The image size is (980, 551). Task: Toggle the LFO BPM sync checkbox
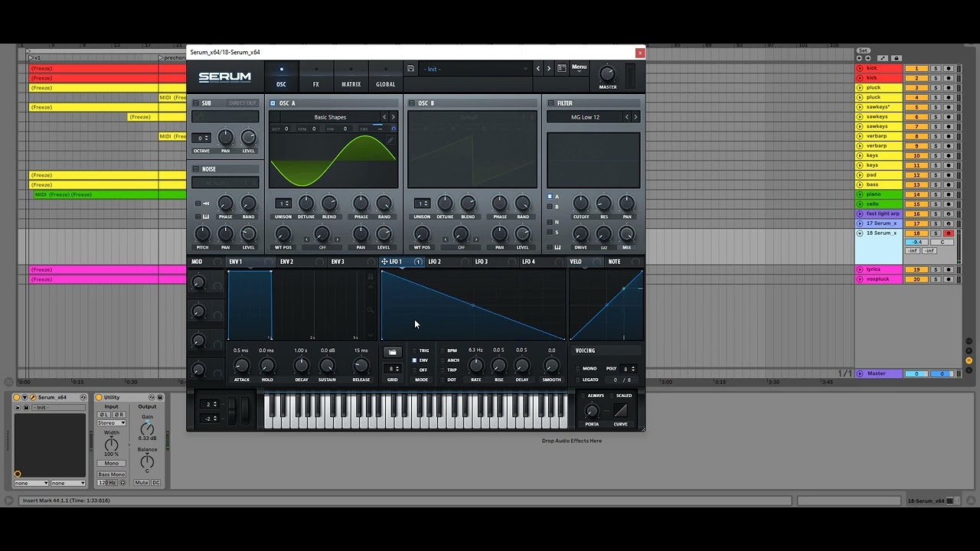[x=443, y=350]
